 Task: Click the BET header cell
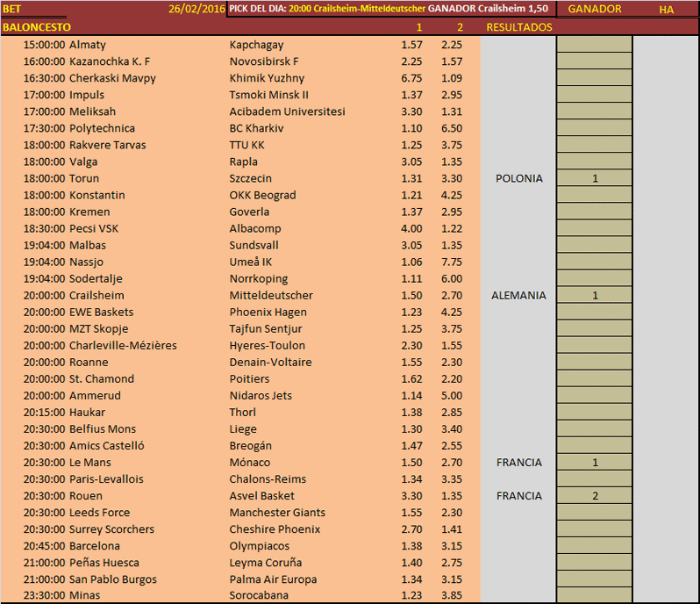[12, 9]
